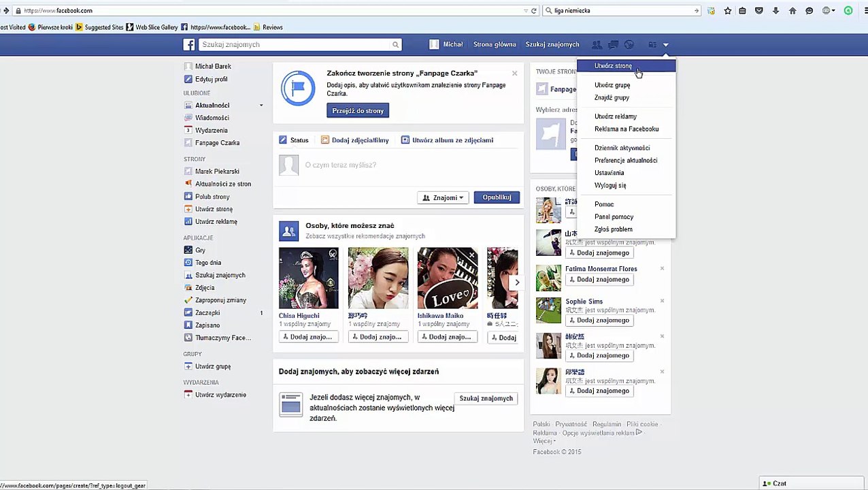Close the Fanpage Czarka completion banner
This screenshot has width=868, height=490.
click(x=514, y=73)
